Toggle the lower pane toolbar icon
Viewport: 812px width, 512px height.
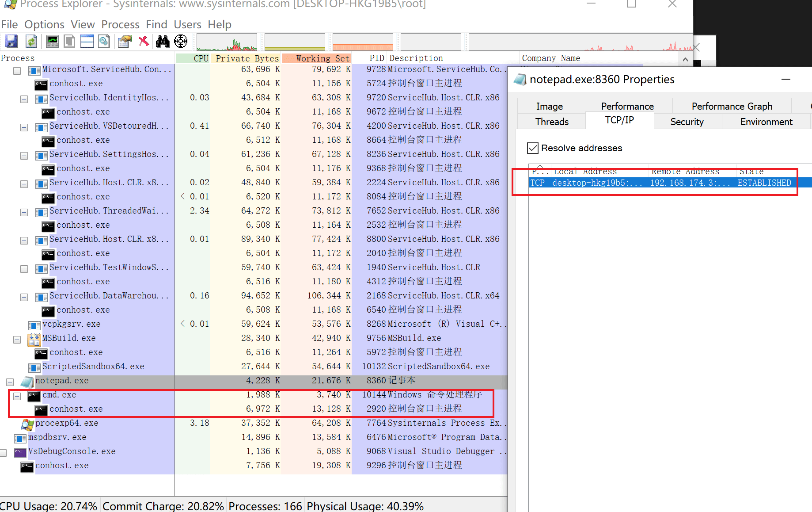pyautogui.click(x=87, y=42)
